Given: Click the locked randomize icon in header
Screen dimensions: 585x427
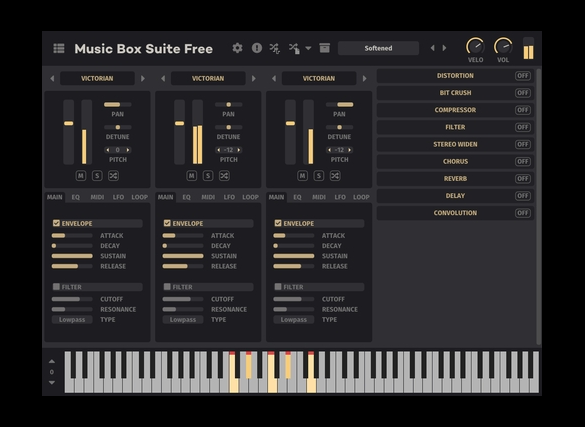Looking at the screenshot, I should coord(294,48).
